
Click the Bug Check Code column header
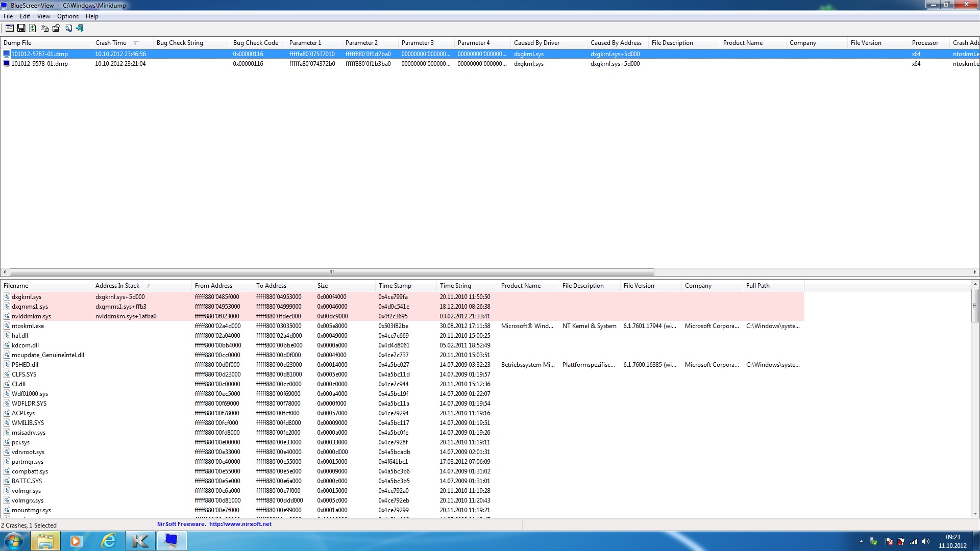(x=255, y=43)
